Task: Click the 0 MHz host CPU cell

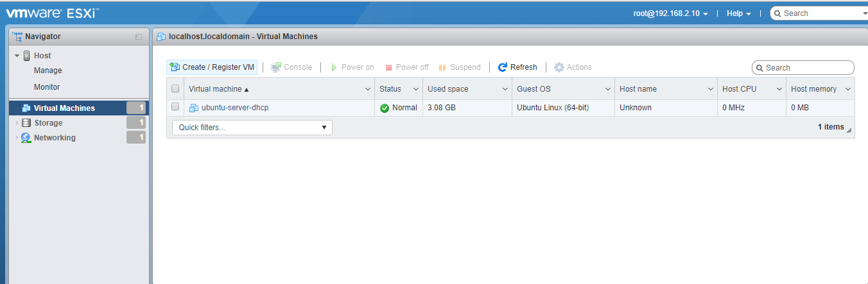Action: pos(752,108)
